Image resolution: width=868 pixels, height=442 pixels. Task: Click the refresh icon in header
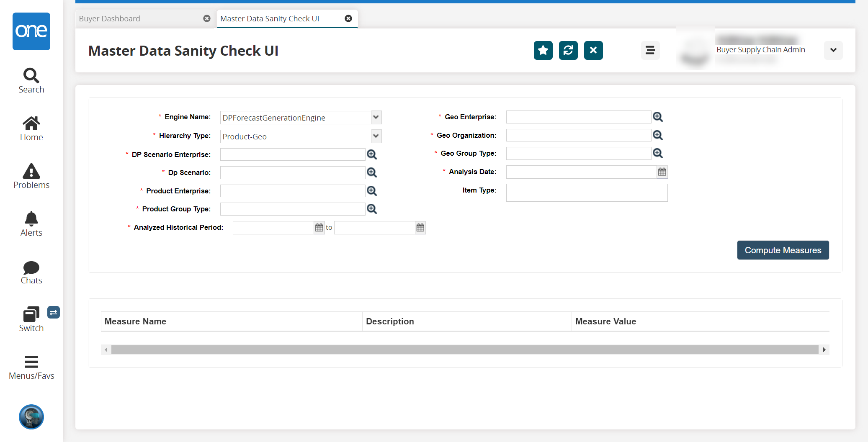tap(568, 51)
